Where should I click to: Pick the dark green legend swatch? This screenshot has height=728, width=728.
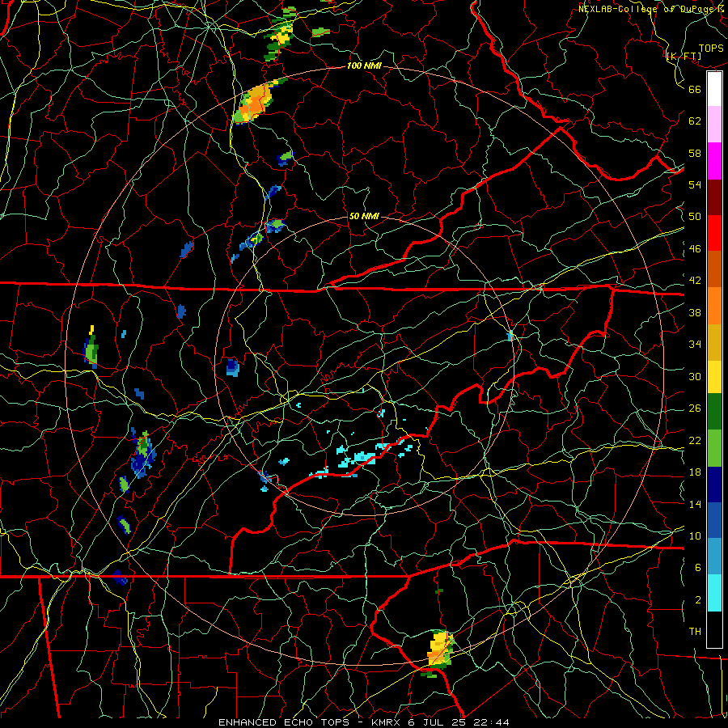[x=714, y=411]
